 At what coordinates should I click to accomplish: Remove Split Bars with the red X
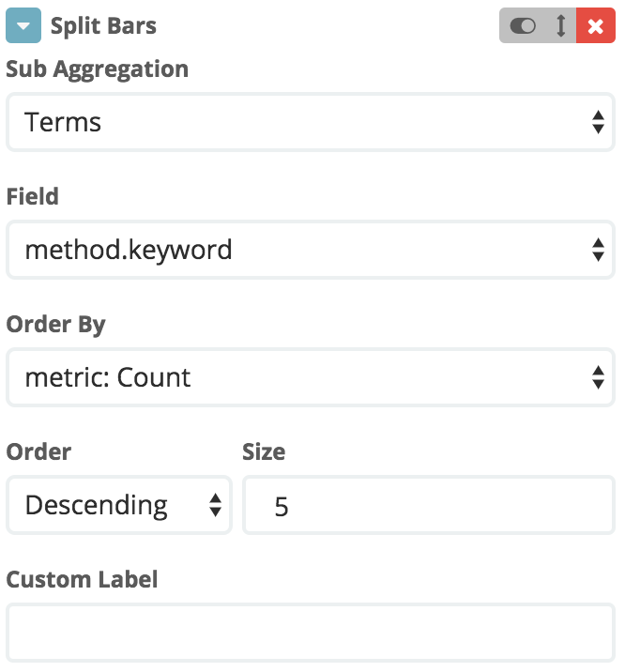(596, 25)
